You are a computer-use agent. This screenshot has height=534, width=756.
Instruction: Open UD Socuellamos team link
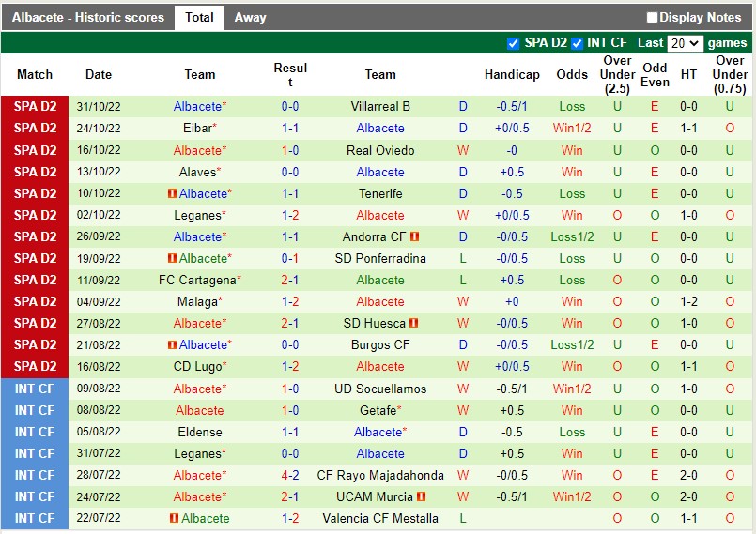380,389
